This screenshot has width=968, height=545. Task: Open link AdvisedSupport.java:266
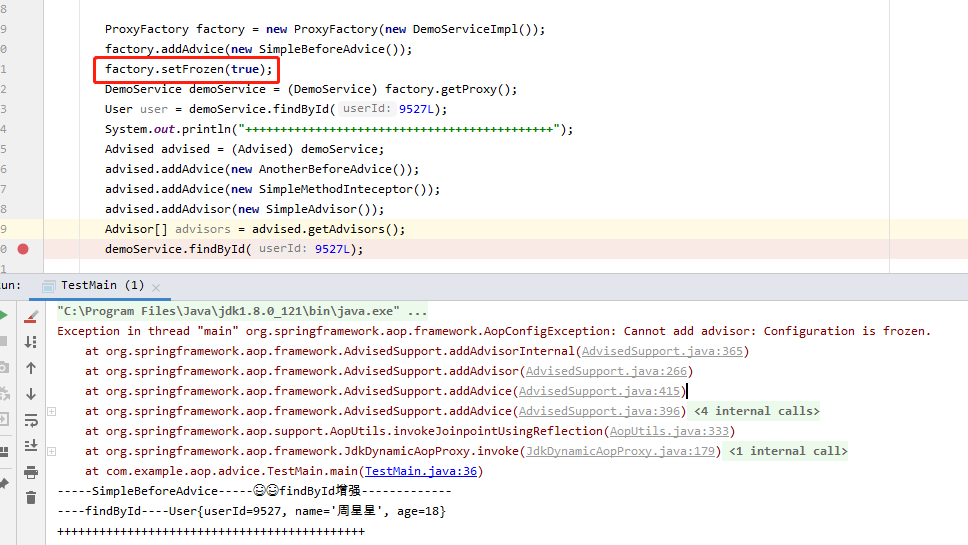pos(606,371)
